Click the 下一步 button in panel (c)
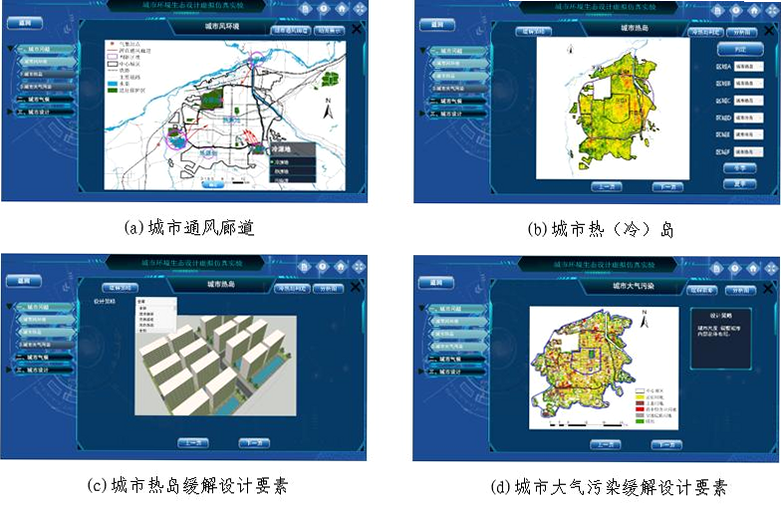This screenshot has width=781, height=507. [254, 443]
